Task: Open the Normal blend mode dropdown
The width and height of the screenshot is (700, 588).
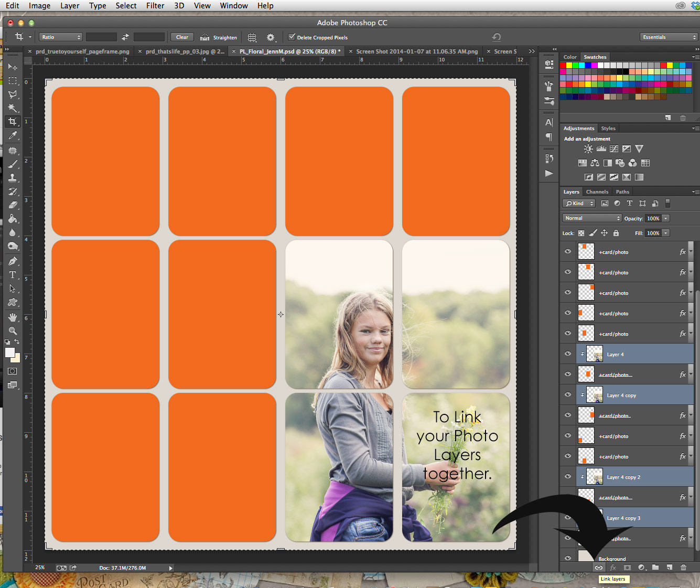Action: point(592,218)
